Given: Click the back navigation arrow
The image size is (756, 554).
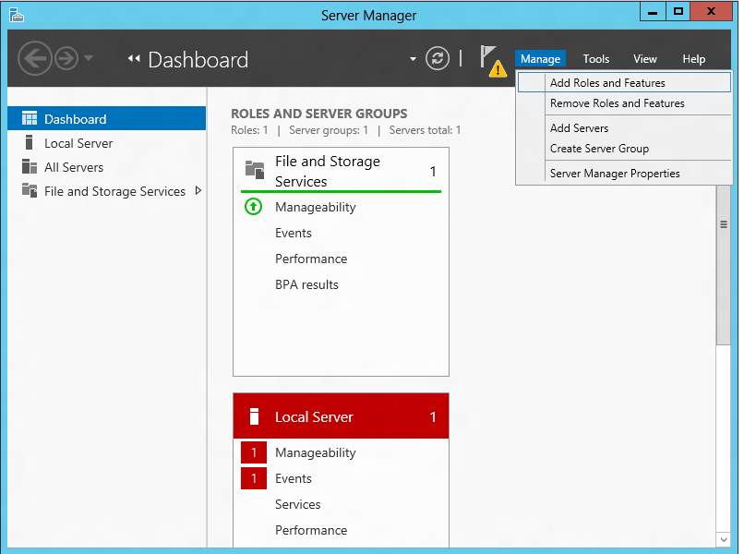Looking at the screenshot, I should (34, 58).
